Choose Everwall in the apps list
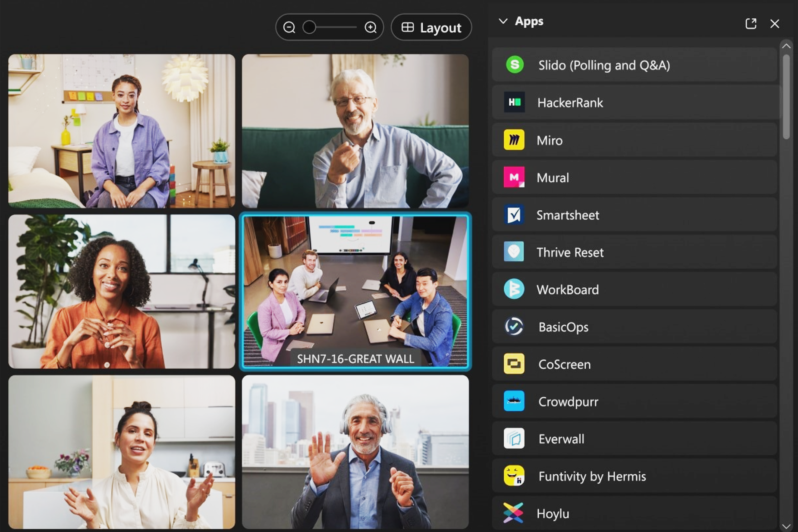This screenshot has width=798, height=532. click(x=634, y=439)
